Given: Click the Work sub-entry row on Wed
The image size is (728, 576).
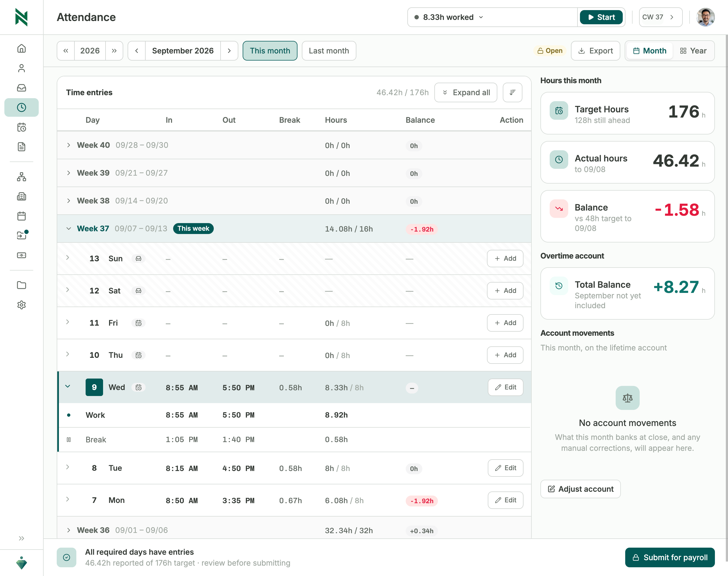Looking at the screenshot, I should point(294,415).
